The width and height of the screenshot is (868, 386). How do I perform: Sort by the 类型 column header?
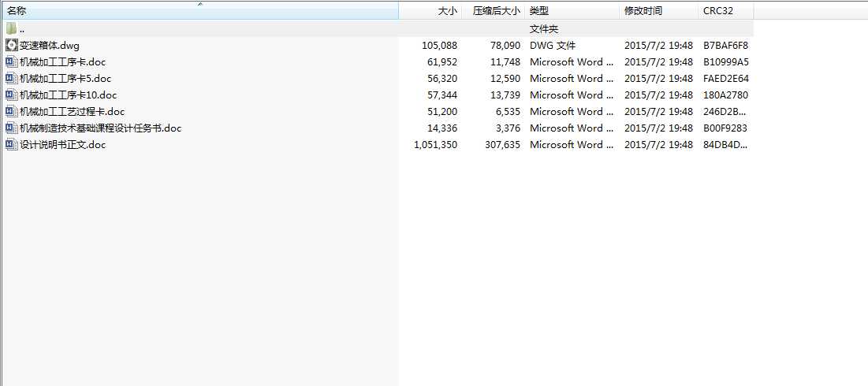pyautogui.click(x=572, y=10)
